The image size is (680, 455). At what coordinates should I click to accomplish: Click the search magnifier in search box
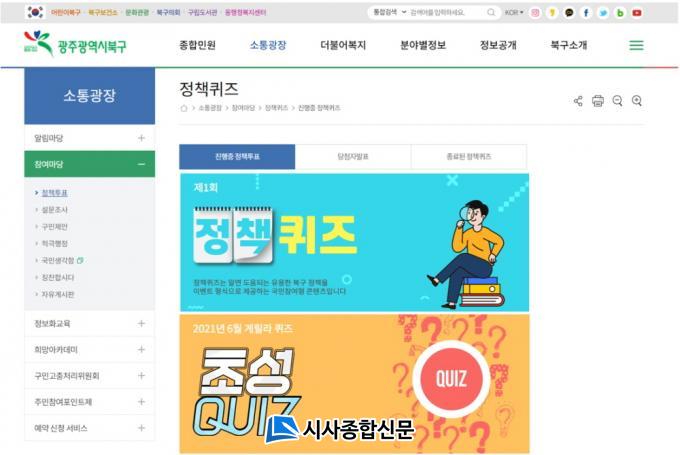pos(491,13)
